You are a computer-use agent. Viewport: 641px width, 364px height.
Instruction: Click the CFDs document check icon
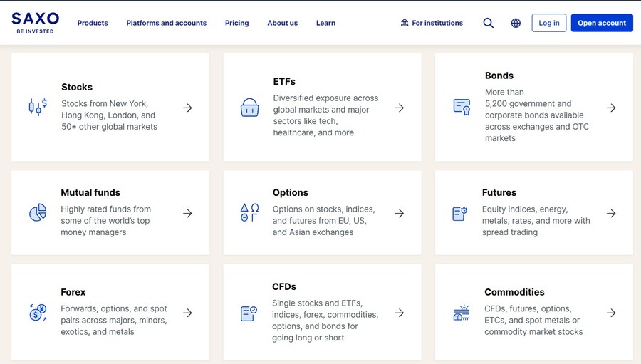click(x=249, y=313)
